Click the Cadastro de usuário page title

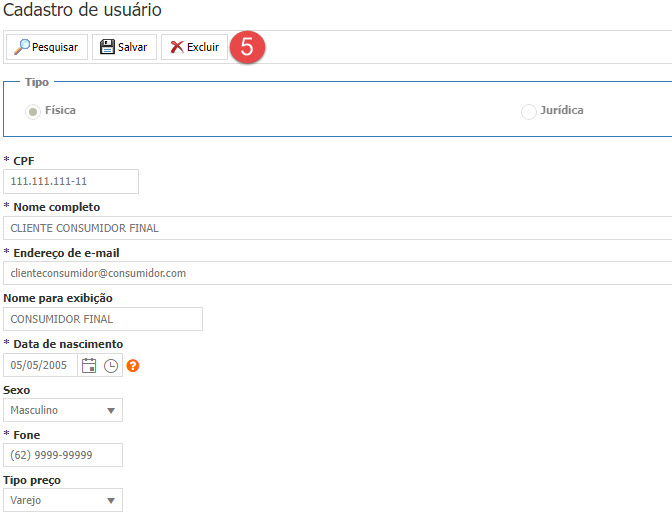click(82, 10)
